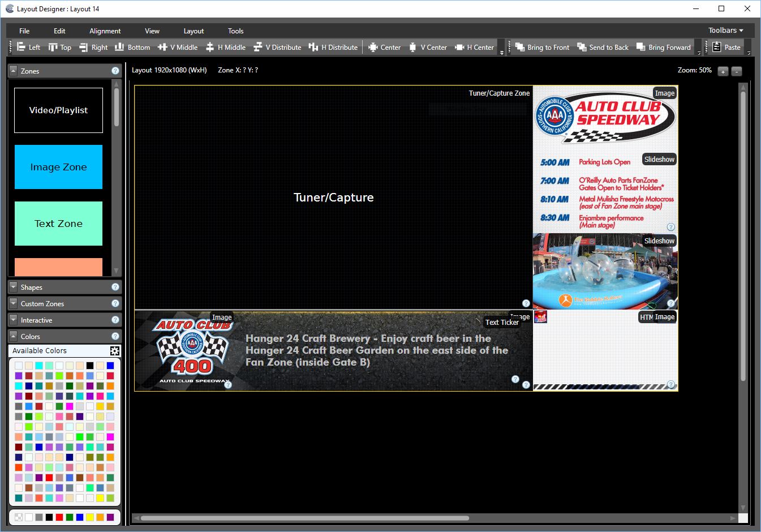The width and height of the screenshot is (761, 532).
Task: Click the Right align tool
Action: tap(93, 48)
